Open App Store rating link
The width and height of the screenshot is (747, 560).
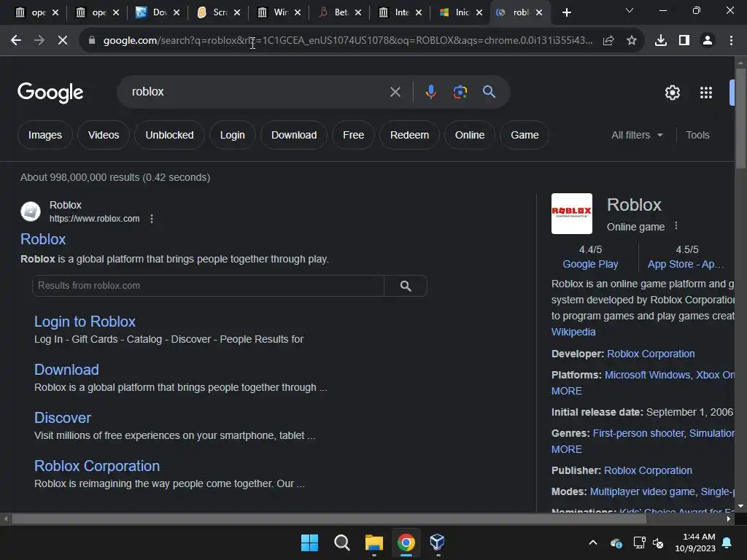pyautogui.click(x=686, y=264)
